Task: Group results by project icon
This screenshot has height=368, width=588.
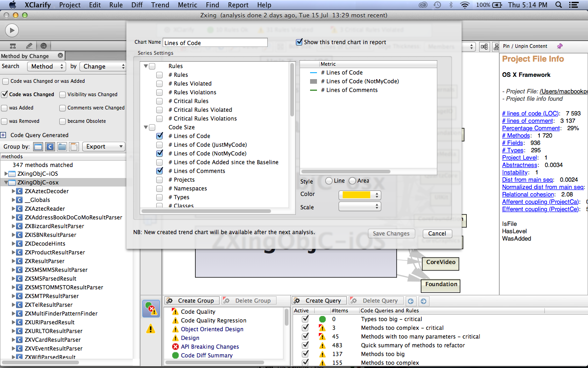Action: click(39, 147)
